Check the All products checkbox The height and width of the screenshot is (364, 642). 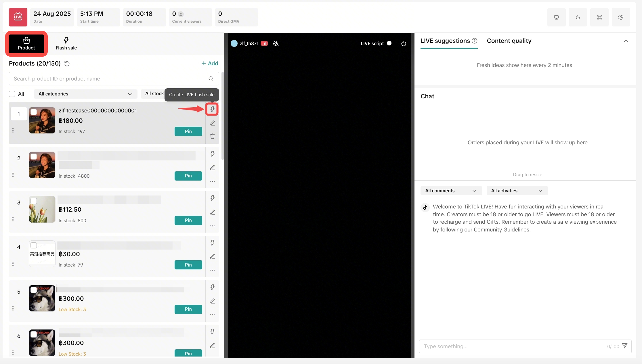coord(12,94)
